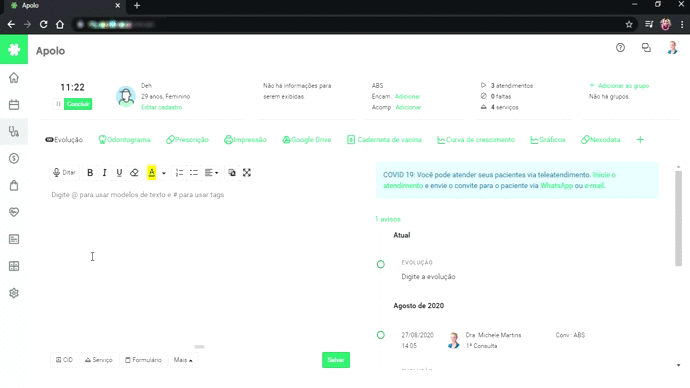
Task: Select the 27/08/2020 timeline marker
Action: (381, 335)
